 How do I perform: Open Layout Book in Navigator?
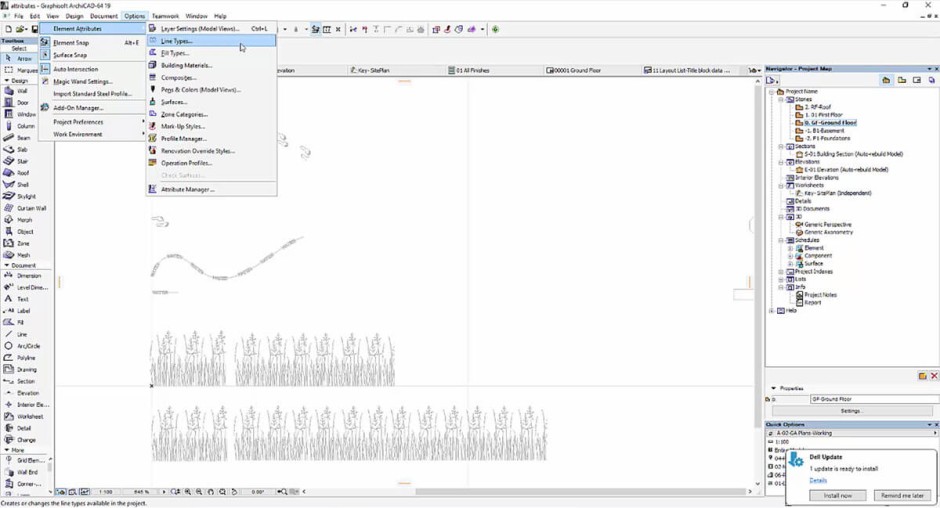(917, 80)
